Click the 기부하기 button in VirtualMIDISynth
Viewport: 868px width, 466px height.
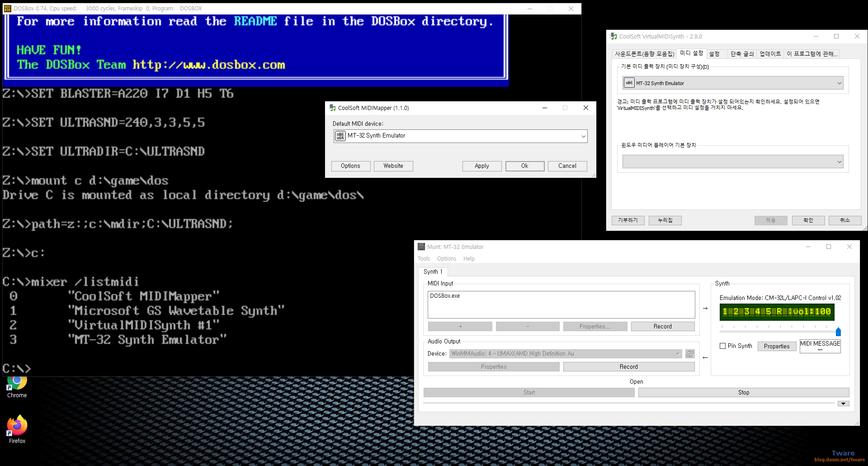pos(628,220)
